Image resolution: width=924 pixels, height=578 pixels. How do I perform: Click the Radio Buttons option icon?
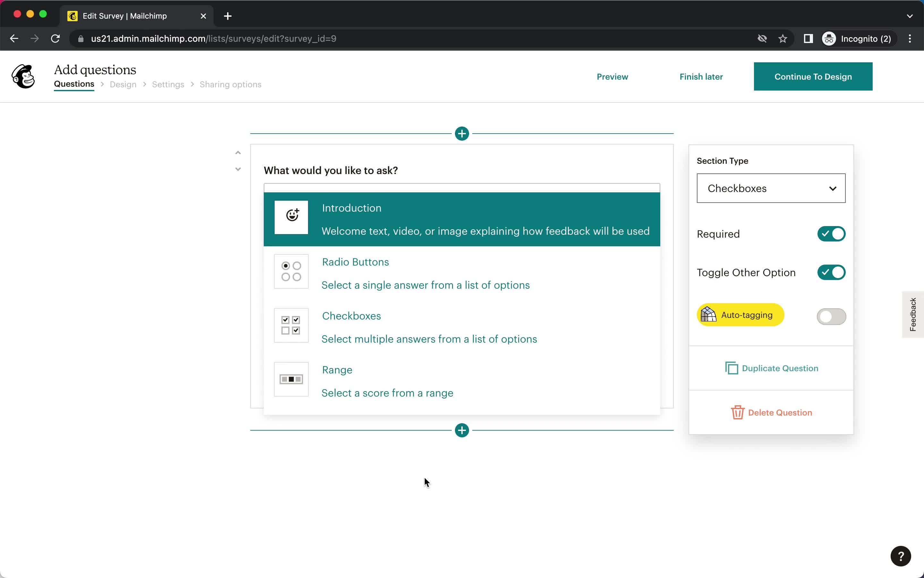pyautogui.click(x=291, y=271)
